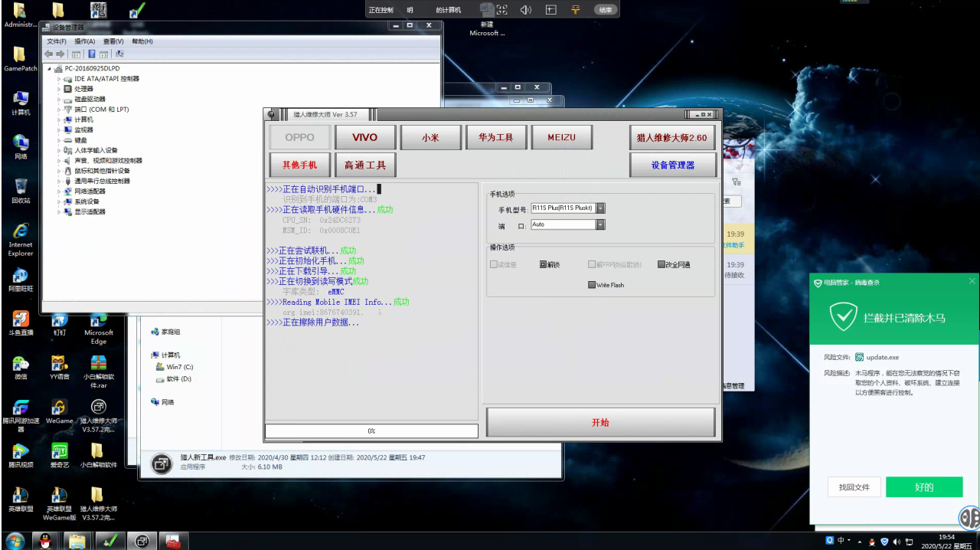The height and width of the screenshot is (550, 980).
Task: Click the 其他手机 button
Action: [x=300, y=165]
